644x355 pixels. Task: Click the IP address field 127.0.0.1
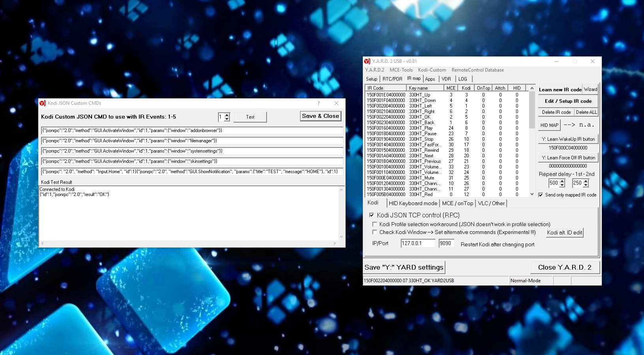click(x=418, y=244)
